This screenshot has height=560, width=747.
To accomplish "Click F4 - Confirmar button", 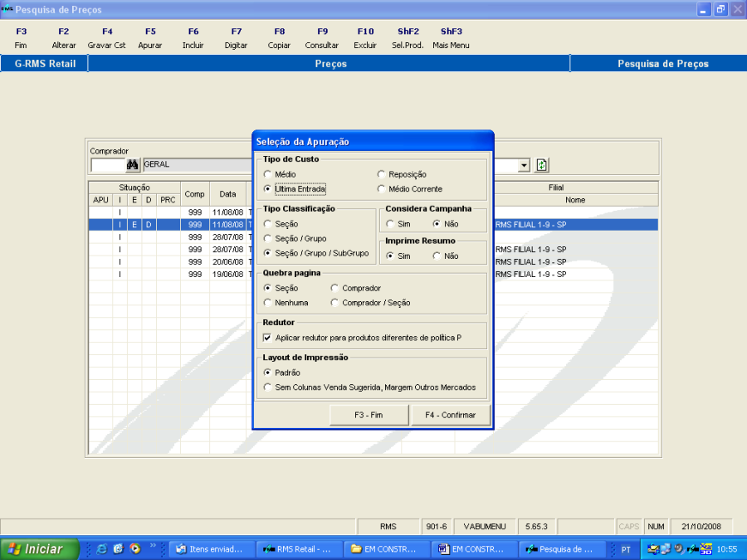I will click(x=450, y=415).
